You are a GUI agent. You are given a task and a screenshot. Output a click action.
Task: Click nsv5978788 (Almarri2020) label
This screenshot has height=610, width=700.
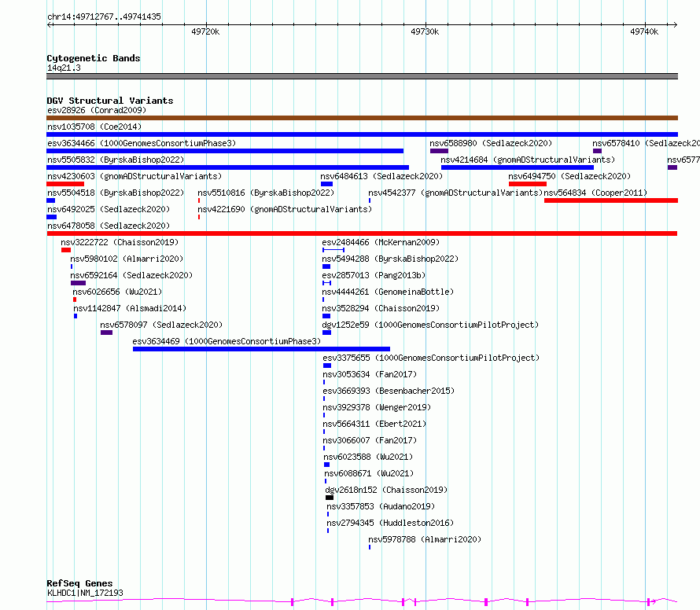coord(425,539)
